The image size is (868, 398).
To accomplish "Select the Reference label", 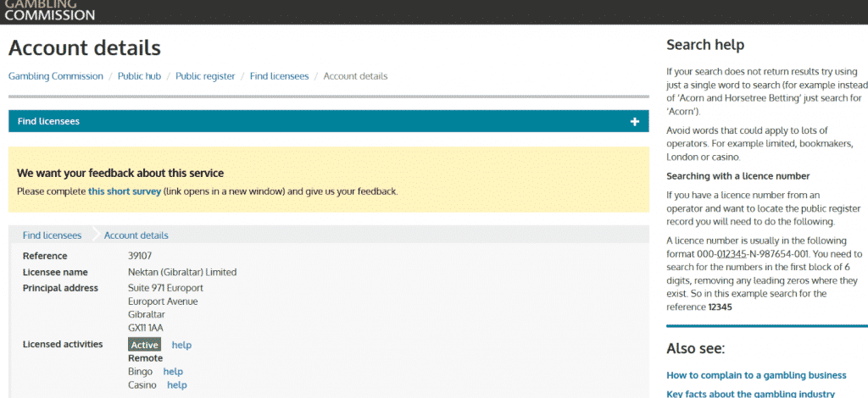I will pos(45,256).
